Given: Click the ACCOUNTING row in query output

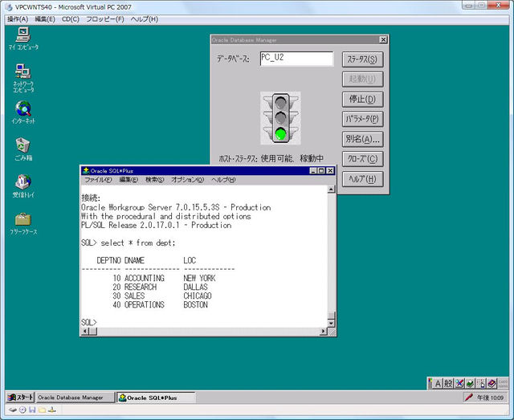Looking at the screenshot, I should click(x=164, y=278).
